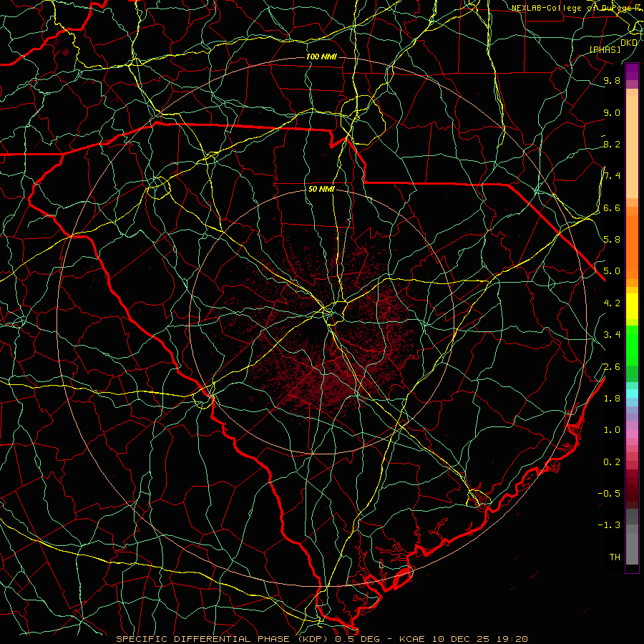Click the "100 NMI" range ring label
The width and height of the screenshot is (644, 644).
[321, 57]
